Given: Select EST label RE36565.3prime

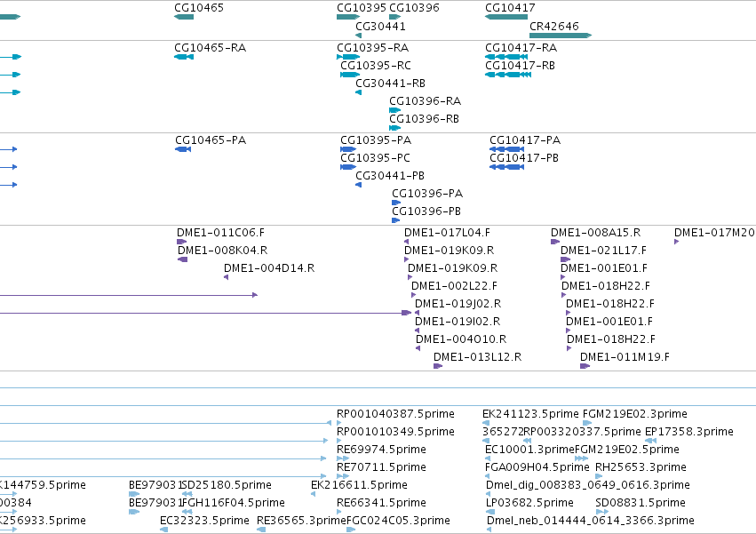Looking at the screenshot, I should 301,521.
